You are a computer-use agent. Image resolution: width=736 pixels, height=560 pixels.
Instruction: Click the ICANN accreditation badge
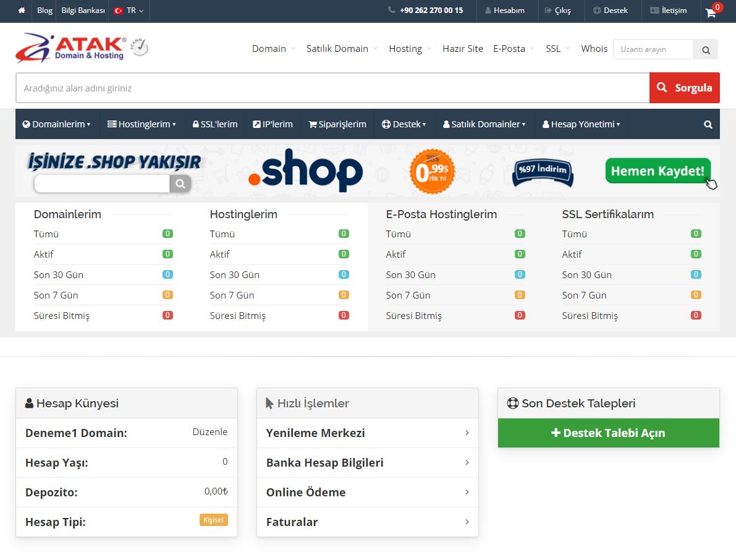pos(139,48)
